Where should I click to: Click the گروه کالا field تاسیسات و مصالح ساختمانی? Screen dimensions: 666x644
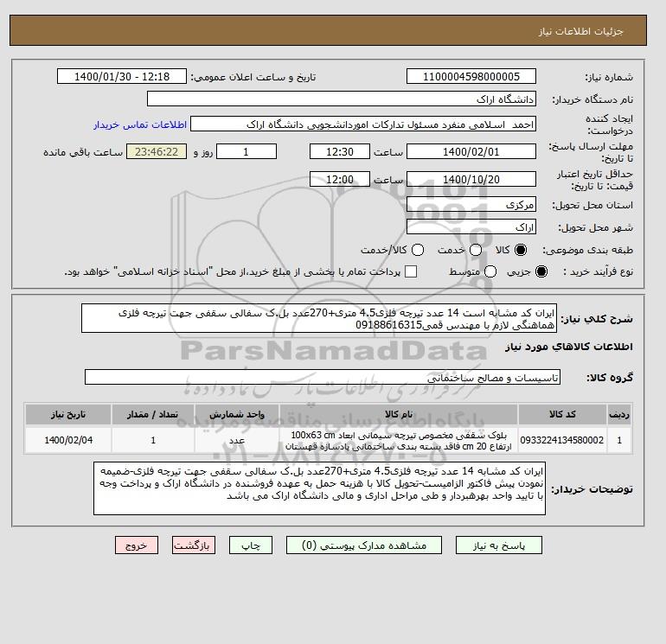click(x=323, y=377)
